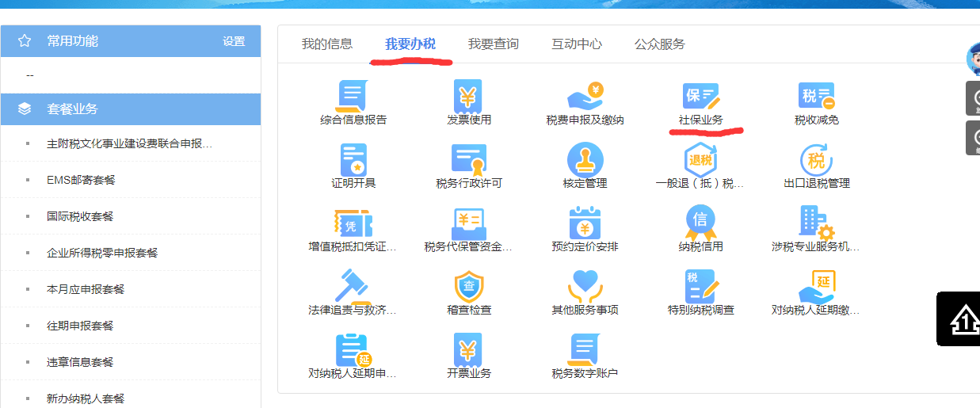Open the 税收减免 icon
The height and width of the screenshot is (408, 980).
(x=816, y=97)
